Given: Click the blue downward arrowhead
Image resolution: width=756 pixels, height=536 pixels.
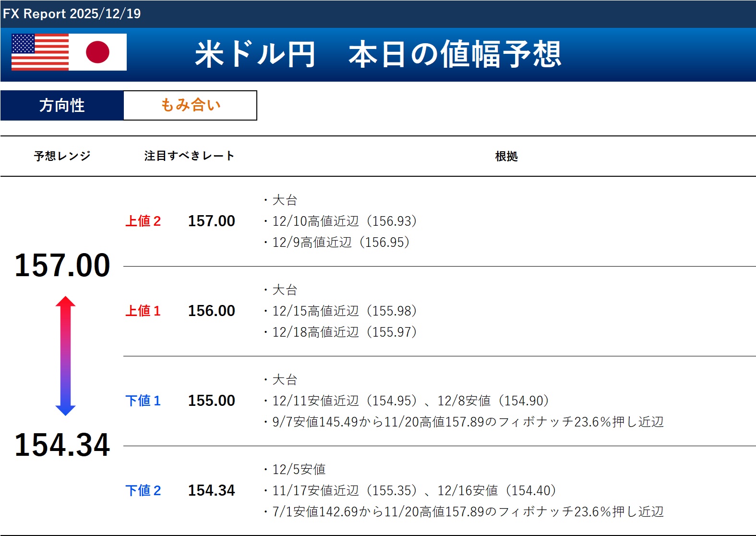Looking at the screenshot, I should [x=65, y=410].
